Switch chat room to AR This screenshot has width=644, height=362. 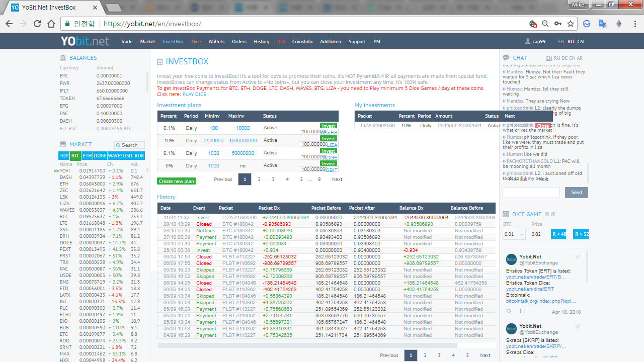(x=580, y=58)
